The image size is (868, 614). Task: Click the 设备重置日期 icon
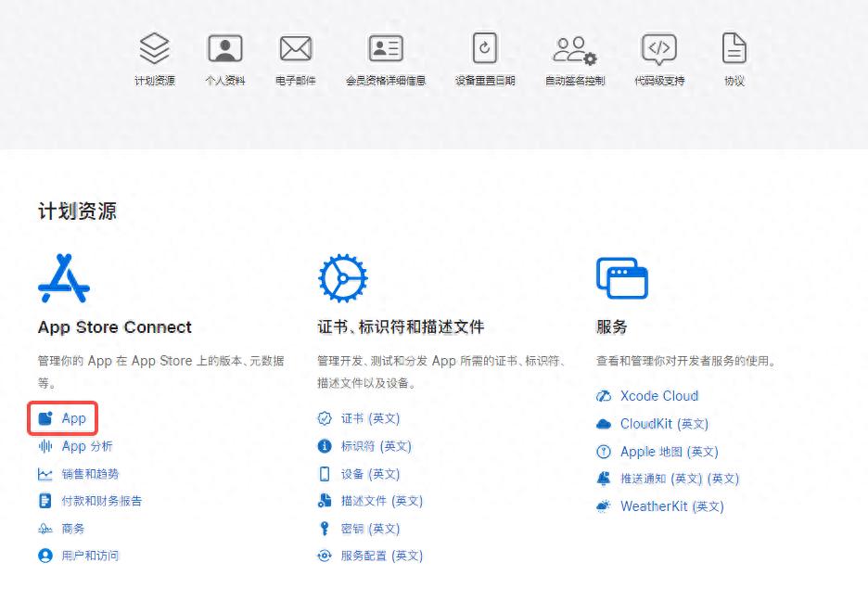[x=484, y=48]
